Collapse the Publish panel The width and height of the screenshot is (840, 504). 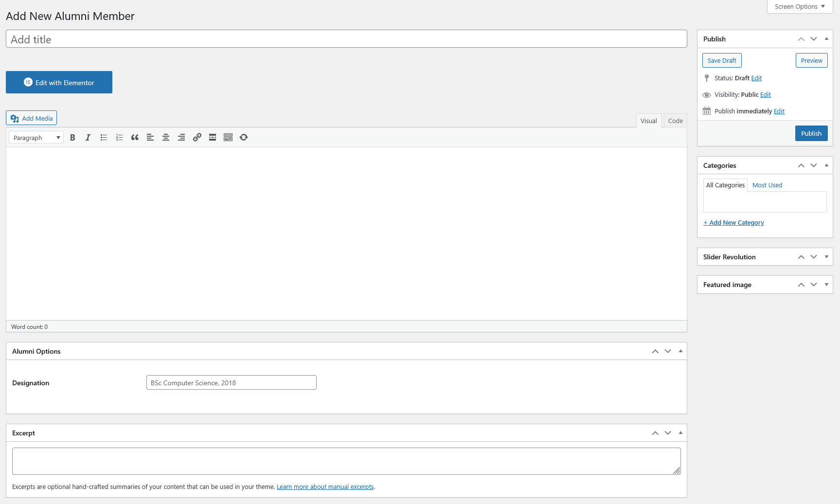(x=826, y=39)
